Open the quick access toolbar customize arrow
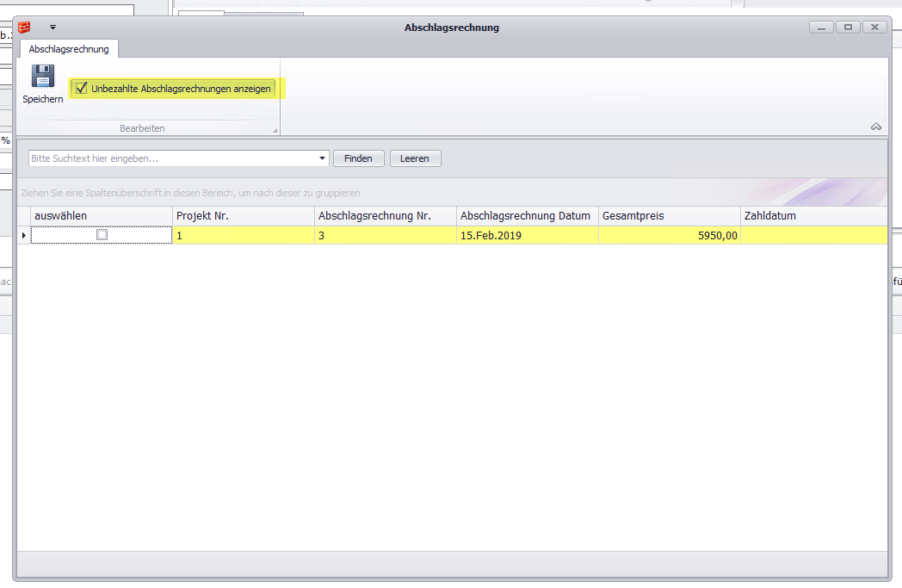This screenshot has width=902, height=588. 53,28
